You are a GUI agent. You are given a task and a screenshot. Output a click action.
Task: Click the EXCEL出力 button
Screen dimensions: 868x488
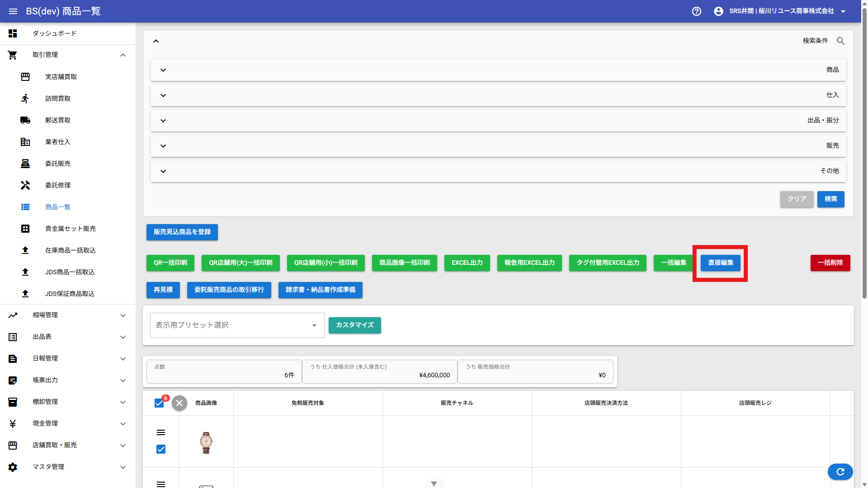point(467,263)
